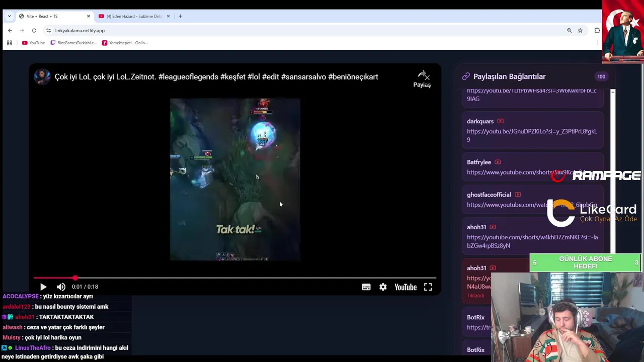644x362 pixels.
Task: Click the channel avatar beside video title
Action: coord(42,76)
